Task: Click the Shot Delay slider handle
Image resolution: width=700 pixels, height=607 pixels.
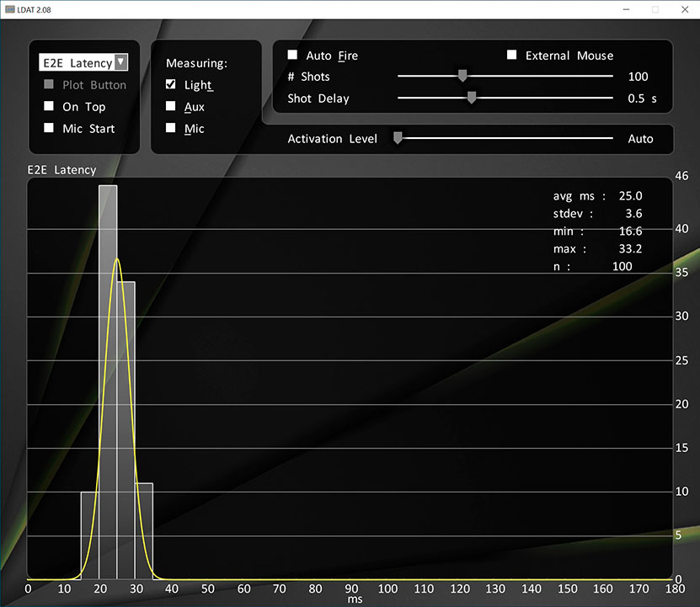Action: tap(472, 98)
